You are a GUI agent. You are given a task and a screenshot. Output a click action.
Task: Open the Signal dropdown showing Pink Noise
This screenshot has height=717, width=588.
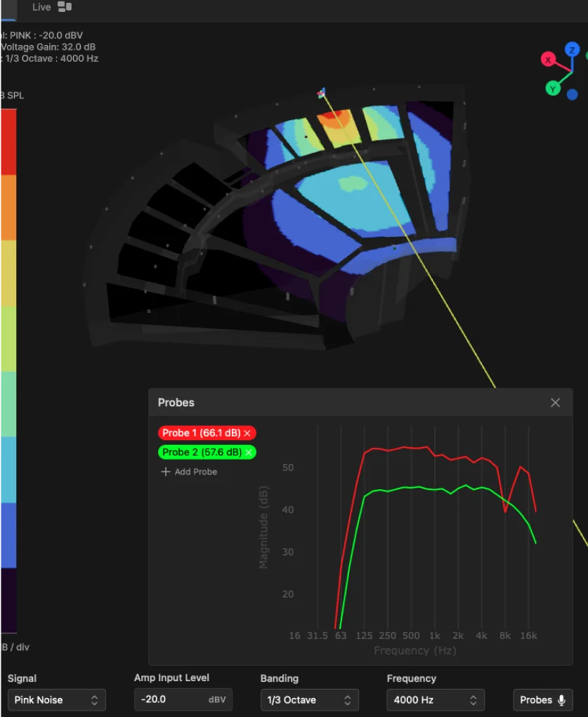[56, 699]
